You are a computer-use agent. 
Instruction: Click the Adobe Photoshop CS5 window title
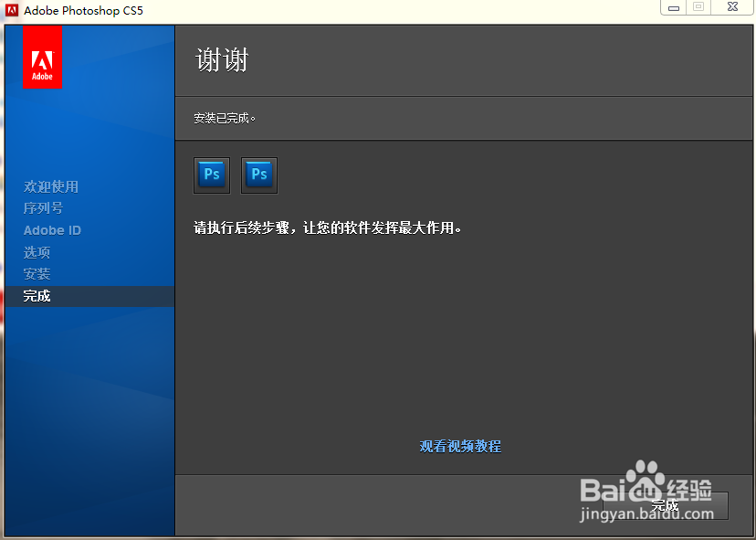(83, 11)
